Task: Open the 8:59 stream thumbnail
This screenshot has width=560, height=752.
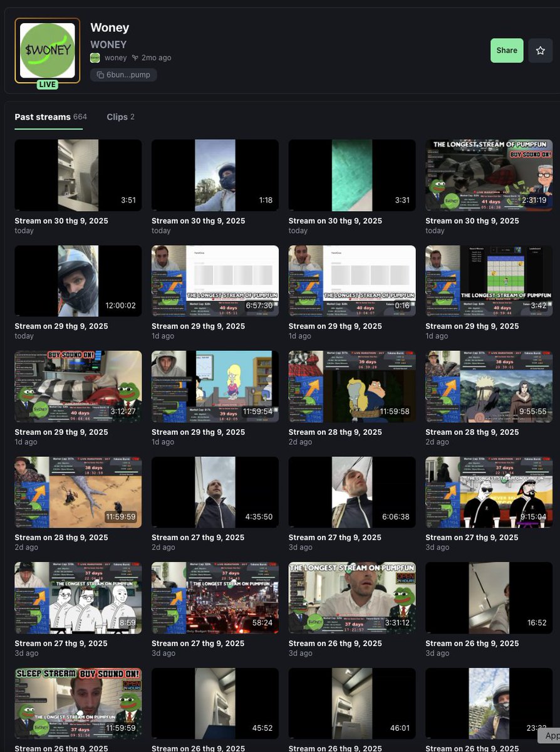Action: coord(78,598)
